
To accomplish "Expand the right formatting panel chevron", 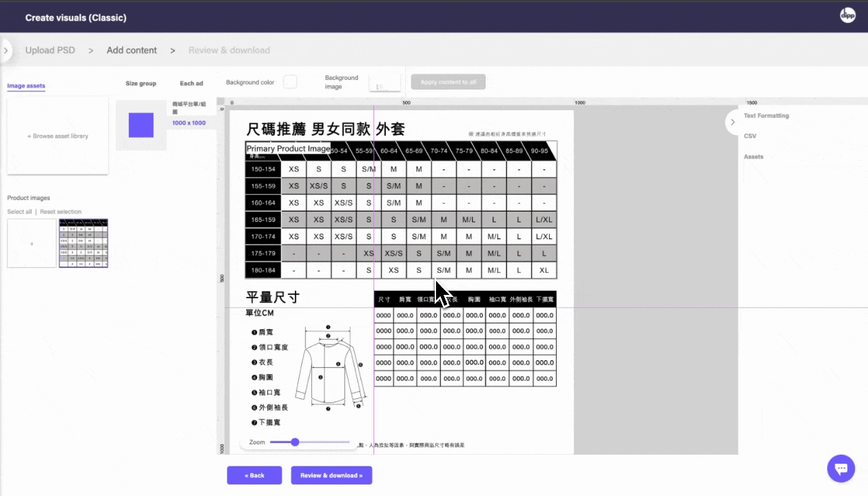I will tap(732, 121).
